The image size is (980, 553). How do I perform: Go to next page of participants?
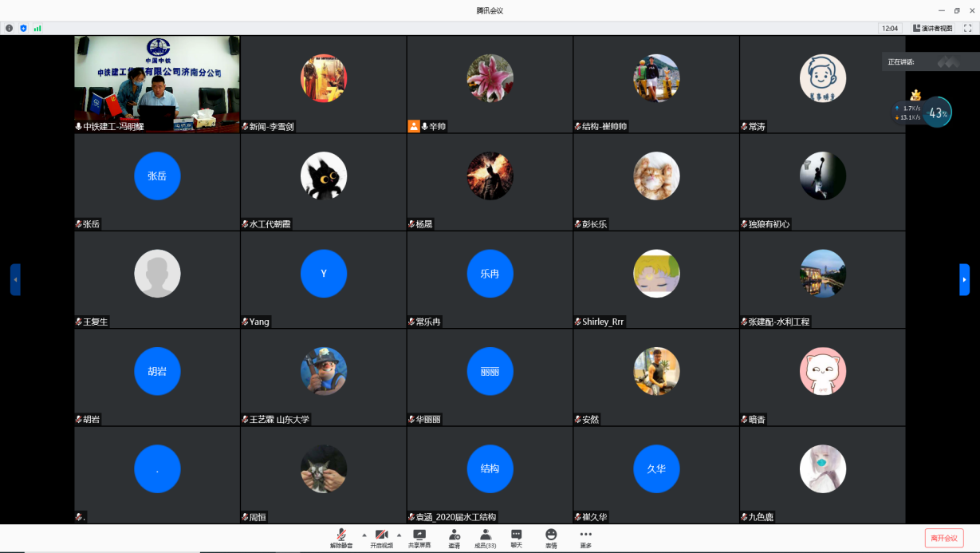click(964, 279)
